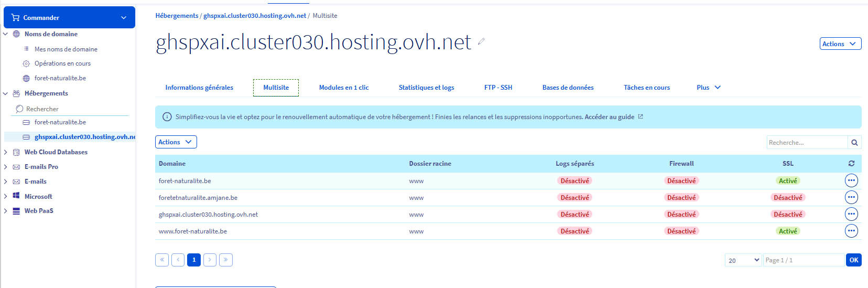This screenshot has width=868, height=288.
Task: Expand the Plus tab menu
Action: 708,88
